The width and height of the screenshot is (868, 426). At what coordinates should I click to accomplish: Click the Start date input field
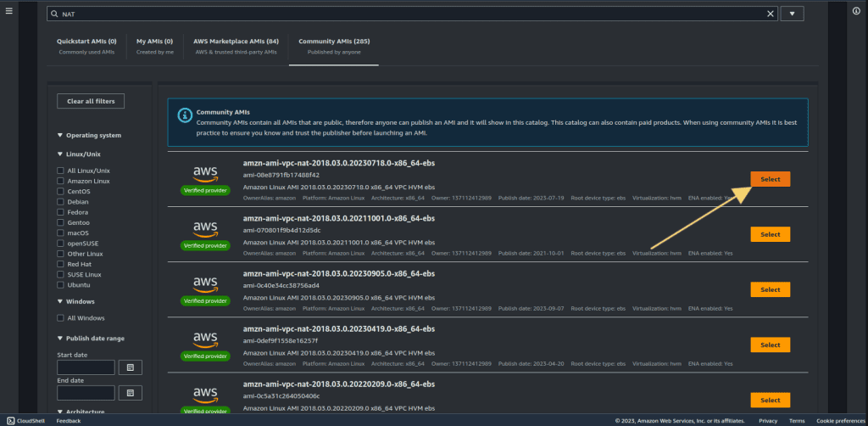pyautogui.click(x=86, y=367)
